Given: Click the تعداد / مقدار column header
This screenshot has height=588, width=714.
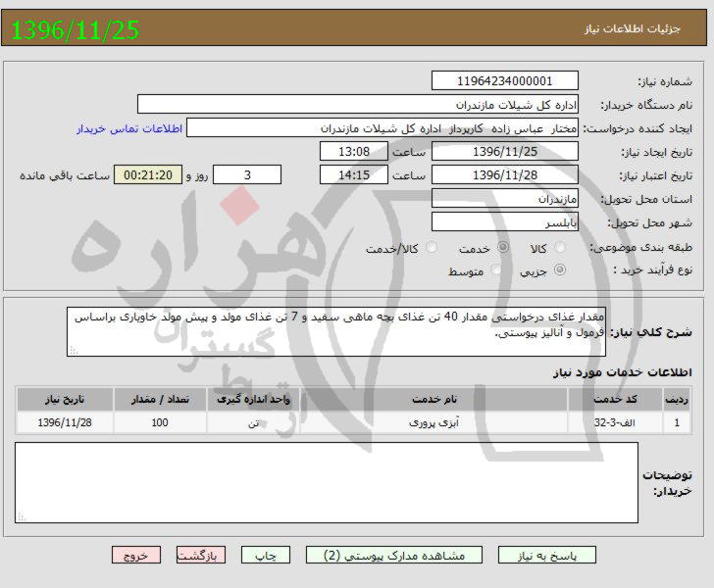Looking at the screenshot, I should (160, 400).
